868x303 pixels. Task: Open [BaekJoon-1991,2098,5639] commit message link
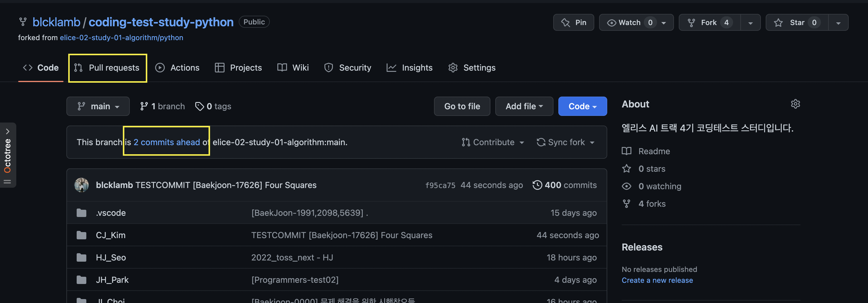[x=309, y=213]
